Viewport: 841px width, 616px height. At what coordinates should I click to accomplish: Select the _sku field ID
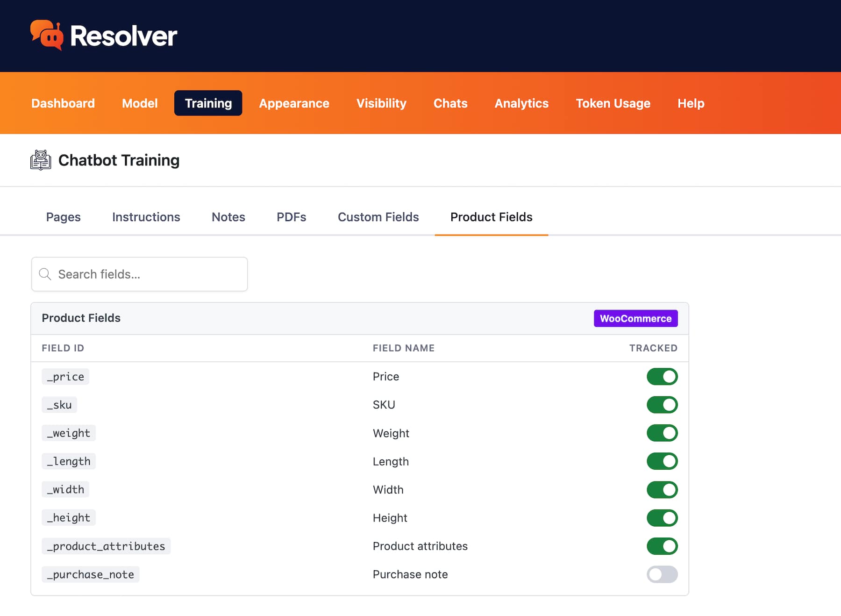pyautogui.click(x=59, y=405)
